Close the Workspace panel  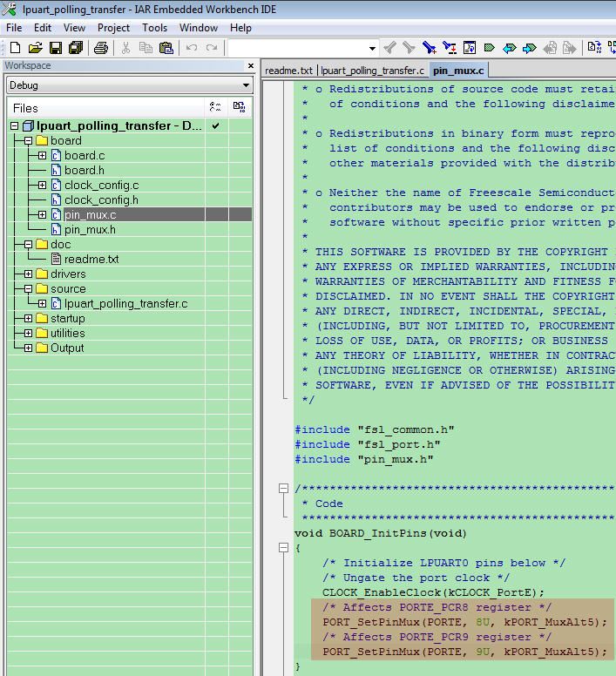coord(251,65)
